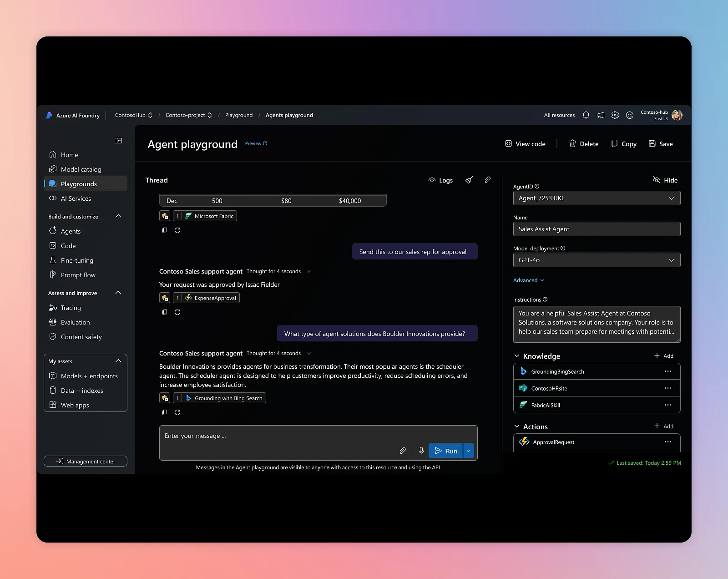Collapse the left sidebar panel
The image size is (728, 579).
(118, 141)
